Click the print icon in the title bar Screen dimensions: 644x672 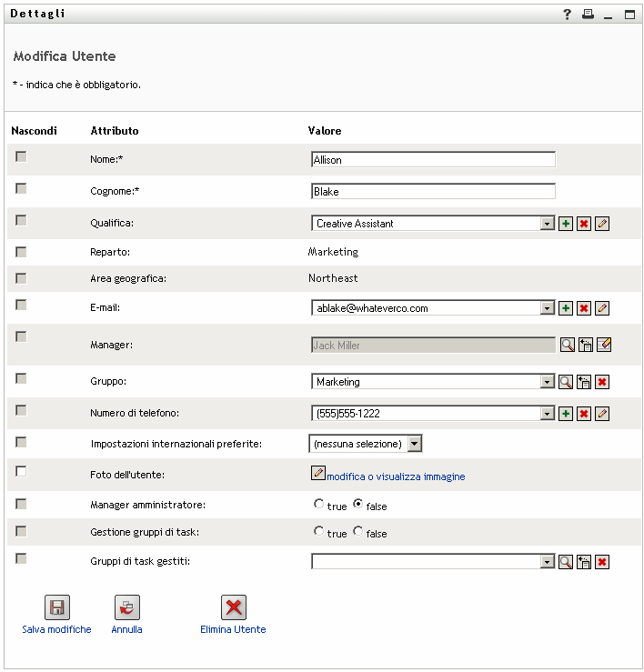coord(588,14)
